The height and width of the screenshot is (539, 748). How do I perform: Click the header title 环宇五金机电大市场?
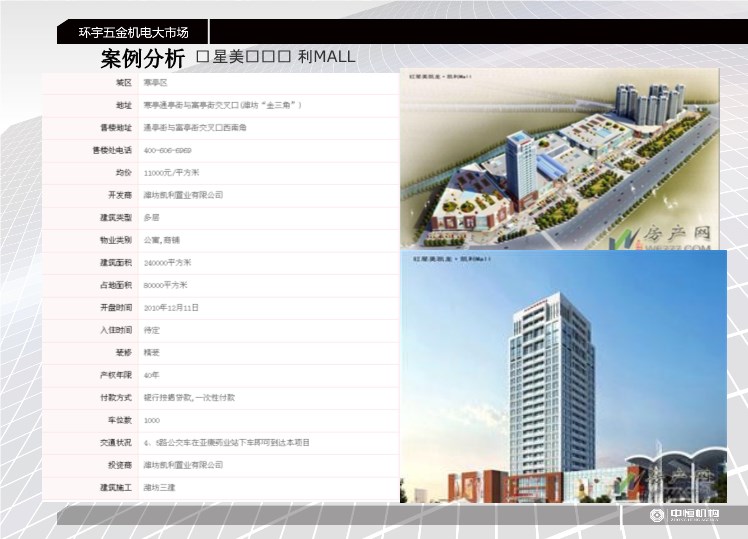coord(134,32)
